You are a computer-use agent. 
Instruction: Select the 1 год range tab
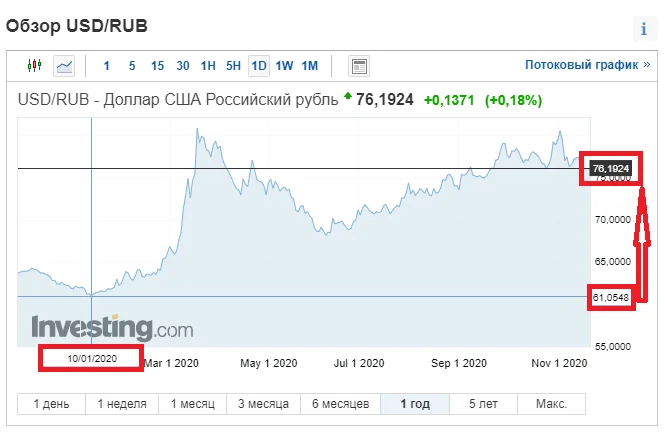click(x=417, y=404)
